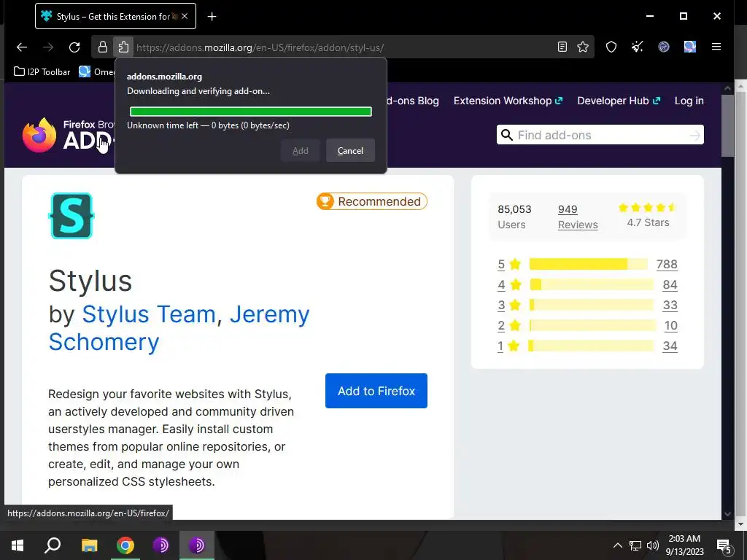747x560 pixels.
Task: Bookmark this page with the star icon
Action: point(583,47)
